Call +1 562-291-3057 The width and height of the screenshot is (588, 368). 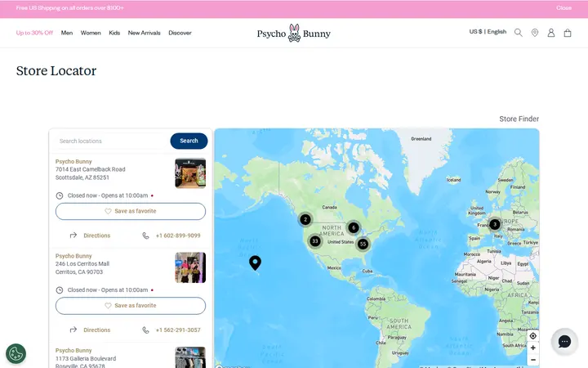tap(178, 330)
